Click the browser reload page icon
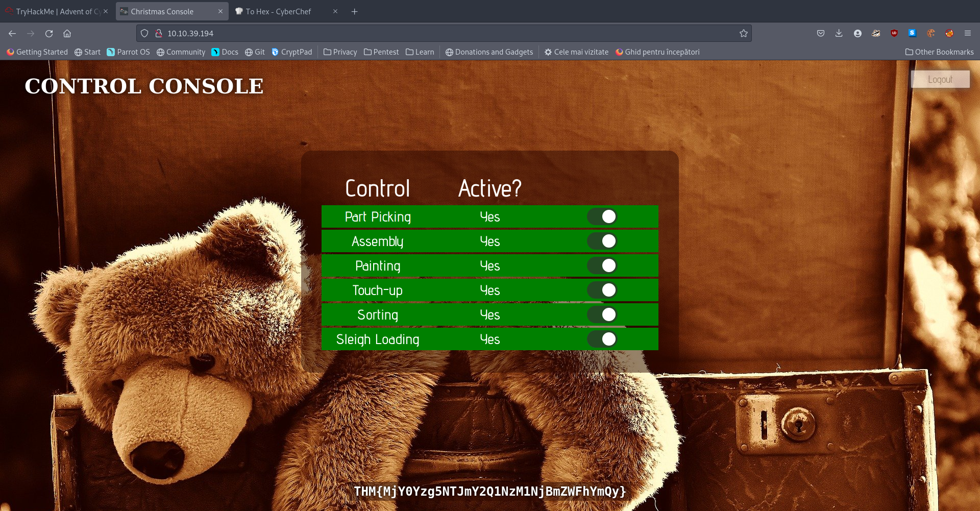Image resolution: width=980 pixels, height=511 pixels. (x=49, y=34)
